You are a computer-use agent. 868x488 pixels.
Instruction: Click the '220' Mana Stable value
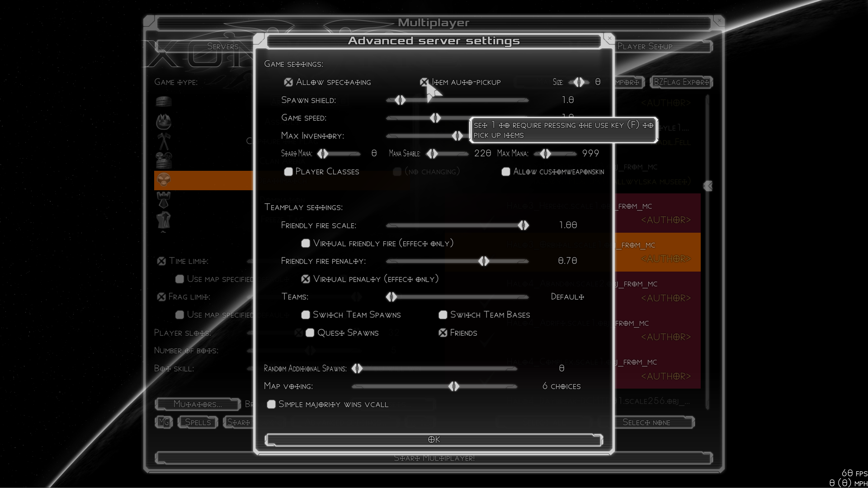(x=482, y=154)
